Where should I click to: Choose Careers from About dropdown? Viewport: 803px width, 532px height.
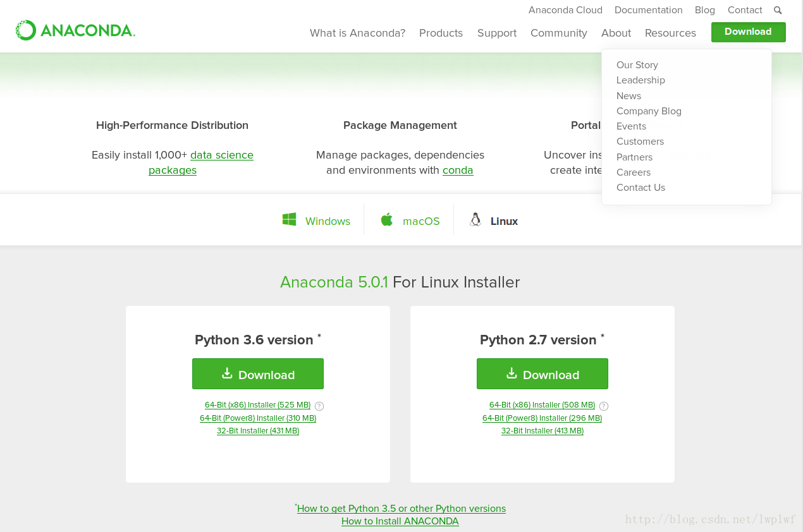pos(634,172)
